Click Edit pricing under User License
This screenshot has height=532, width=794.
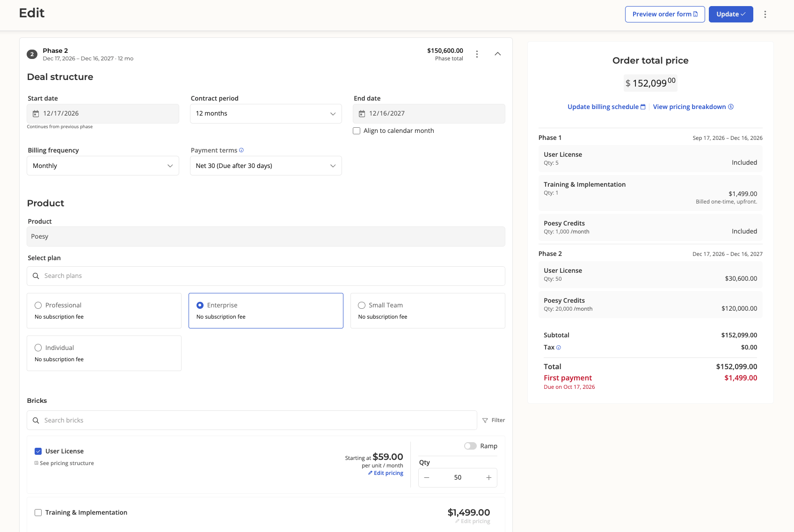coord(386,474)
